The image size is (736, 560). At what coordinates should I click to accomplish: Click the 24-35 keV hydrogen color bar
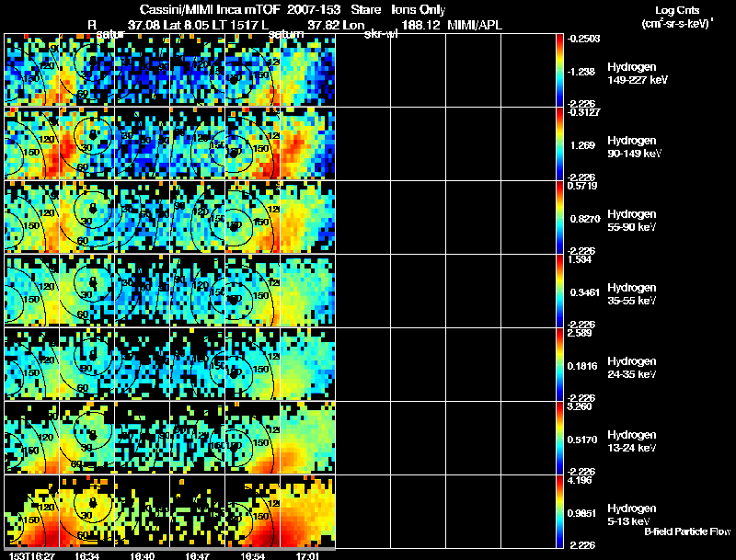pos(559,364)
